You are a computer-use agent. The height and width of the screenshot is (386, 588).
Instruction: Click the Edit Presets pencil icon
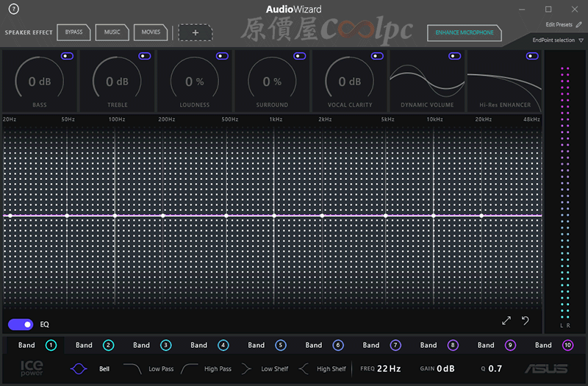[579, 25]
